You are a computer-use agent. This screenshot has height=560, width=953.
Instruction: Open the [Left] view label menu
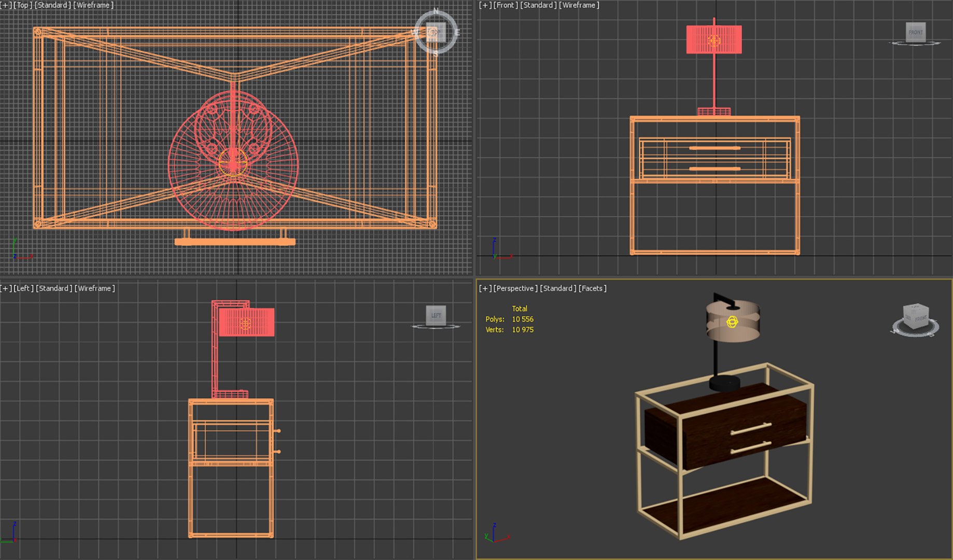[x=23, y=288]
